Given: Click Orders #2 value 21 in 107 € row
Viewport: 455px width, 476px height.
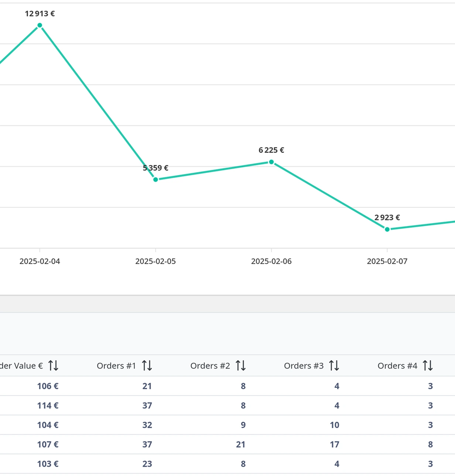Looking at the screenshot, I should (x=241, y=444).
